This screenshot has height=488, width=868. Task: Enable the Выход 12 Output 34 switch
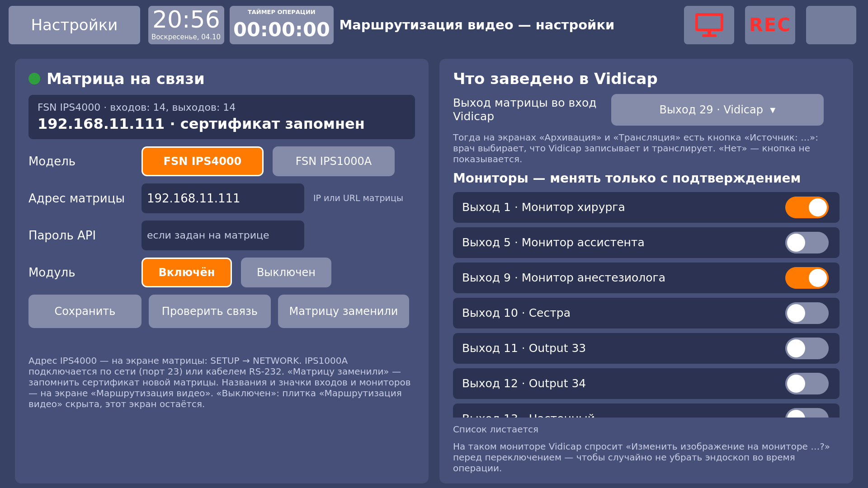(x=807, y=384)
